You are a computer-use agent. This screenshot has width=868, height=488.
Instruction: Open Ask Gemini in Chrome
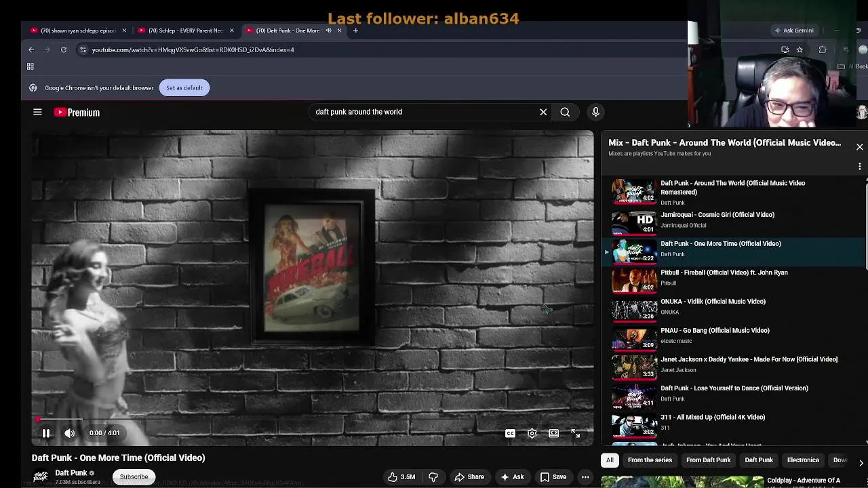(x=794, y=30)
